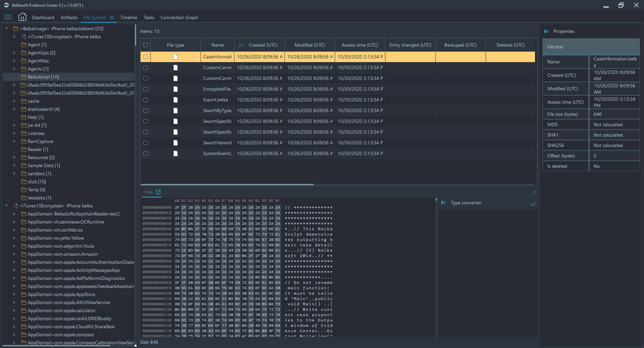Viewport: 644px width, 348px height.
Task: Open the Timeline tab
Action: [x=129, y=18]
